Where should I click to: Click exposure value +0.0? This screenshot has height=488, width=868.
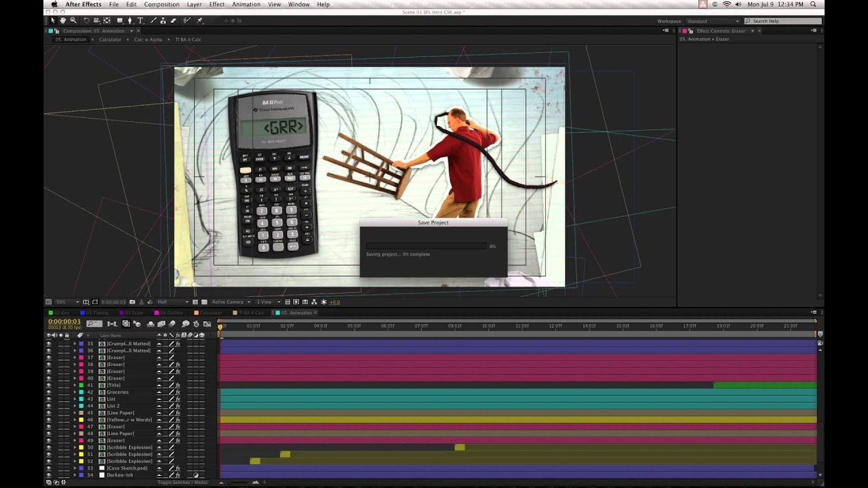point(335,302)
